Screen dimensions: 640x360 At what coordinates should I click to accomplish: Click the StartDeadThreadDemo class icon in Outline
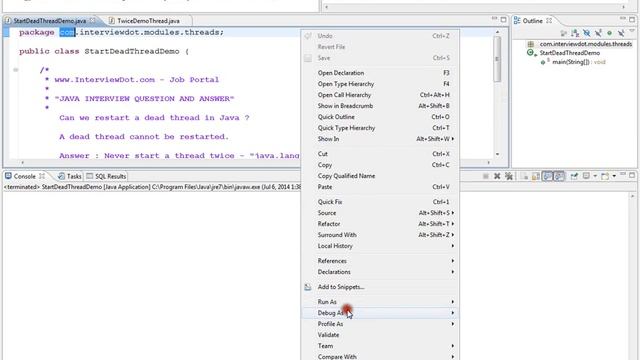[530, 53]
